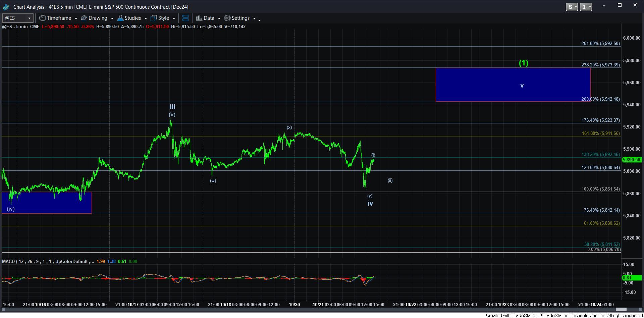This screenshot has width=644, height=318.
Task: Expand the arrow beside Settings
Action: click(x=254, y=18)
